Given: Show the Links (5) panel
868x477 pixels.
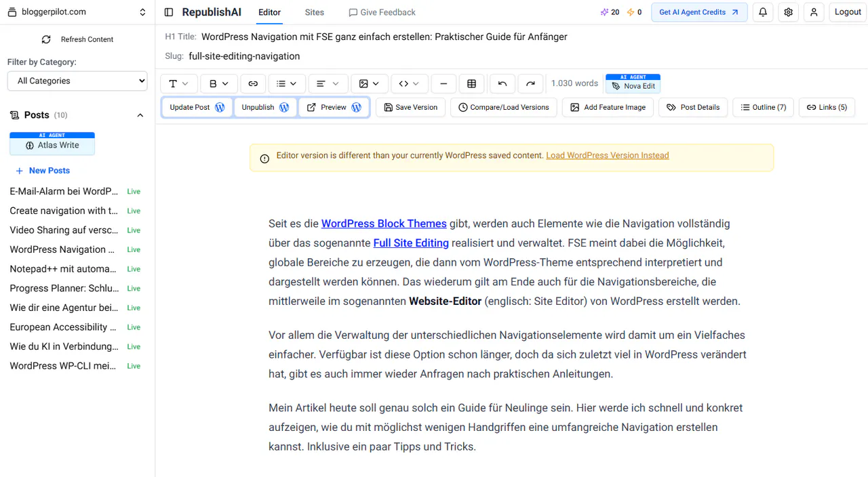Looking at the screenshot, I should pos(827,107).
